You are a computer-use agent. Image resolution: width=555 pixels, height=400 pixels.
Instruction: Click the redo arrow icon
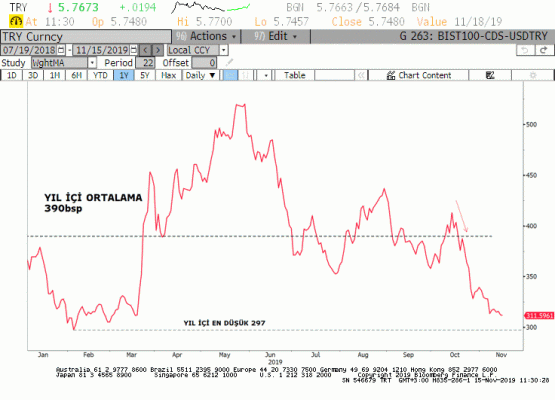544,50
